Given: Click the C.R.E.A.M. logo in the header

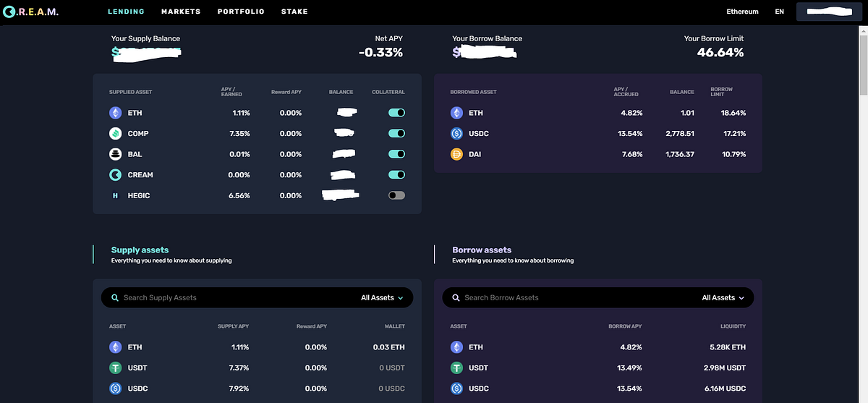Looking at the screenshot, I should click(30, 12).
